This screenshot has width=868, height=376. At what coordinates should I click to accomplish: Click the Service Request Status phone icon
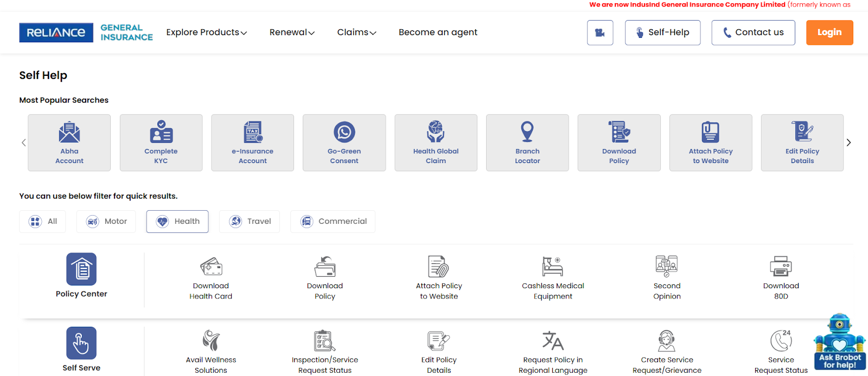pos(781,340)
